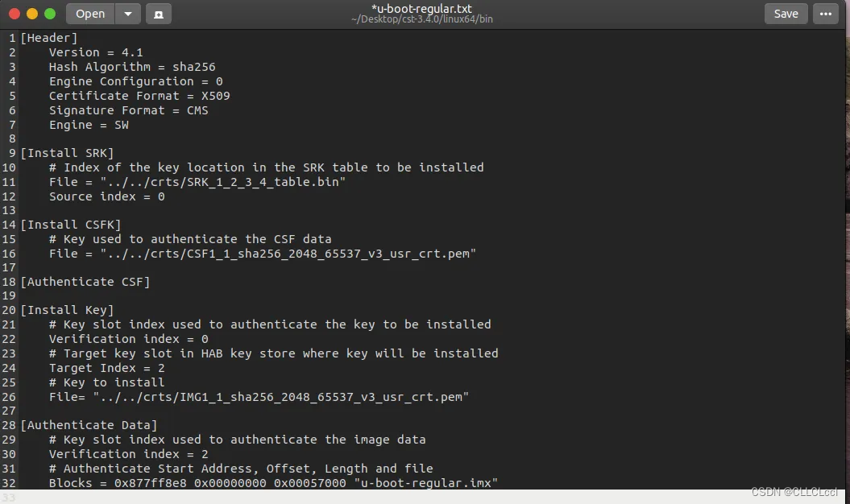This screenshot has height=504, width=850.
Task: Click the [Install Key] section heading
Action: [64, 309]
